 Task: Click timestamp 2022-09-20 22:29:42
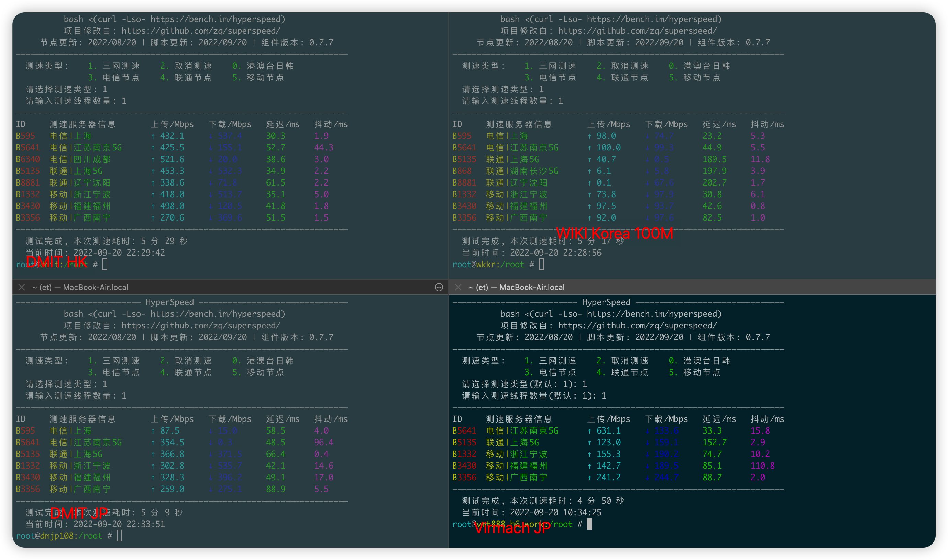point(119,253)
